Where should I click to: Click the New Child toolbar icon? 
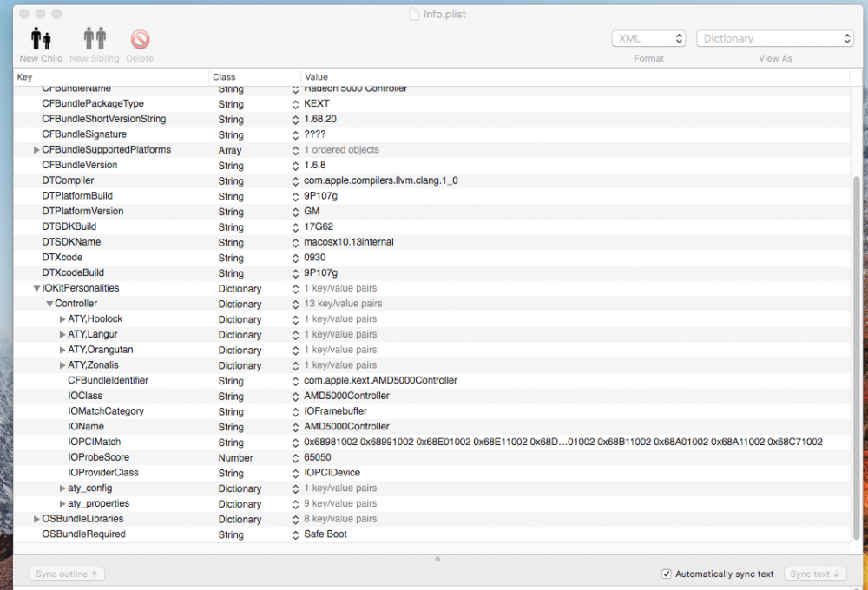(x=41, y=39)
